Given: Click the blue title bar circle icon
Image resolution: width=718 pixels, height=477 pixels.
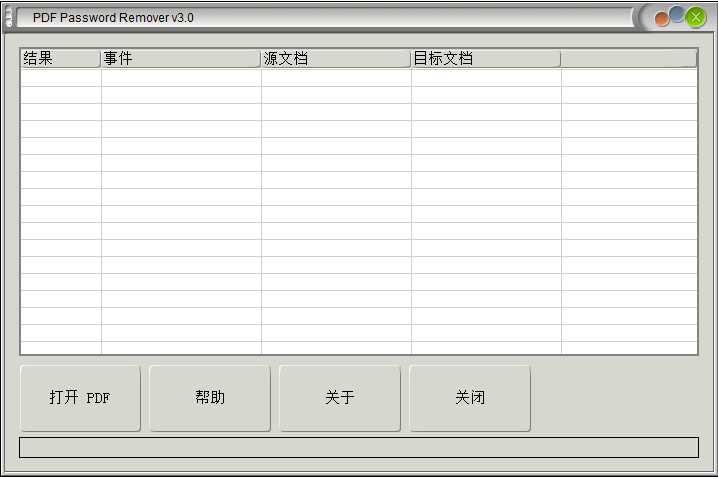Looking at the screenshot, I should [x=677, y=15].
